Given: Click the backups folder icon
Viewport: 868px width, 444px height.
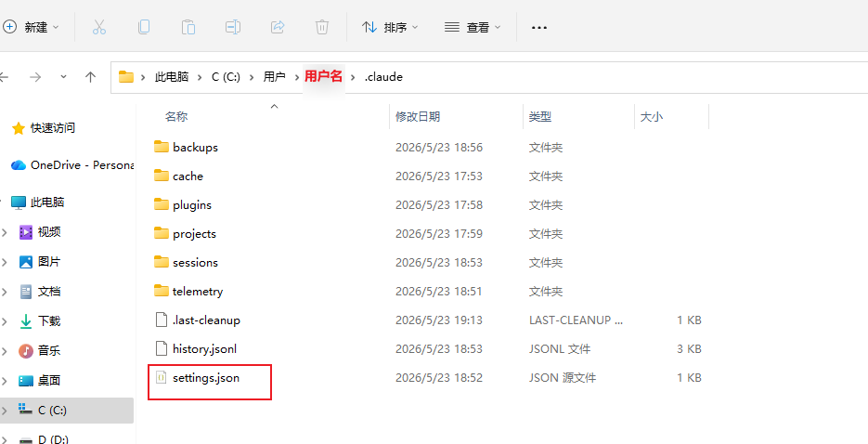Looking at the screenshot, I should tap(162, 147).
